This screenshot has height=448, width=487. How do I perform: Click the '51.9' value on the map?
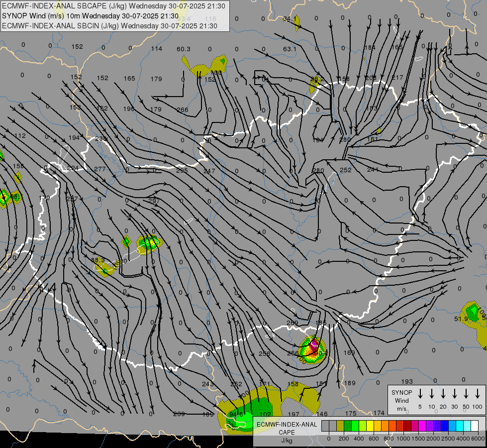pyautogui.click(x=461, y=319)
